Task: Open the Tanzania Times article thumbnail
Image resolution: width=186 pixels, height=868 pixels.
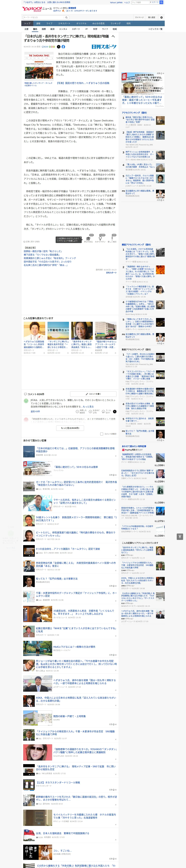Action: (x=39, y=66)
